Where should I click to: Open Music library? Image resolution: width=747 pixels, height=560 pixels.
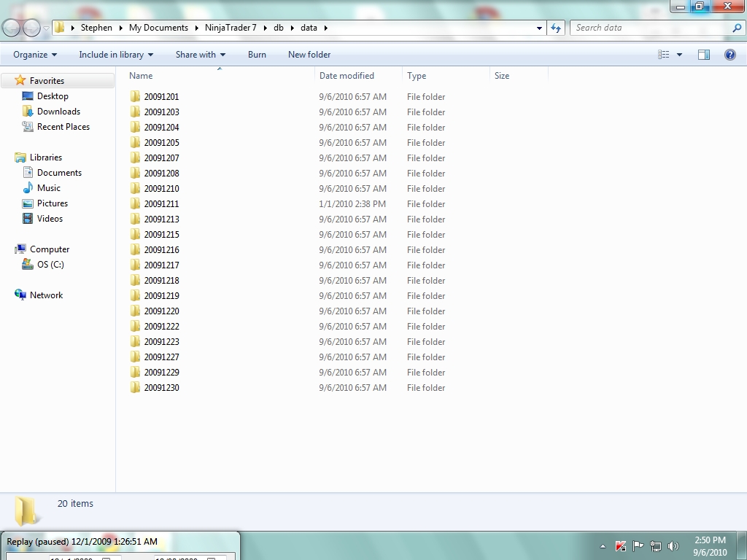coord(49,187)
